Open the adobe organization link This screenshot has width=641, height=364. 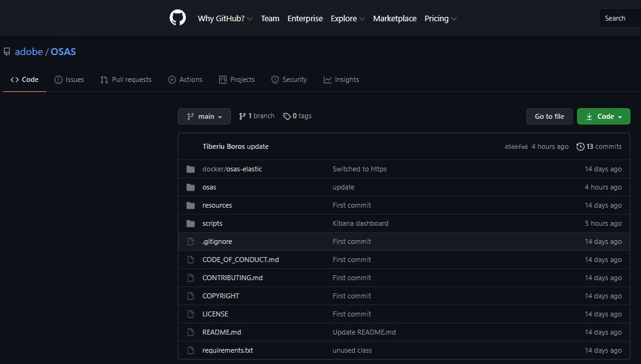click(x=29, y=51)
